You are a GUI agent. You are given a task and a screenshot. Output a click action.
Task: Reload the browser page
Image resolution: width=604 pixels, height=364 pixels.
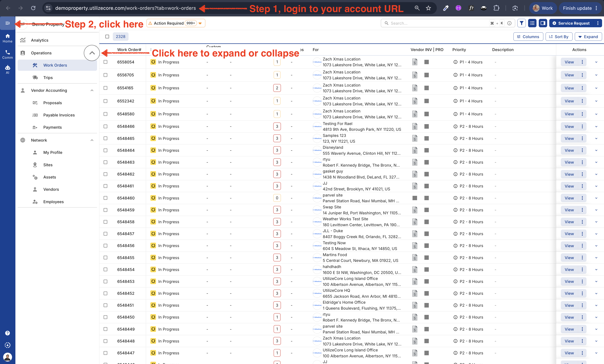click(x=33, y=8)
